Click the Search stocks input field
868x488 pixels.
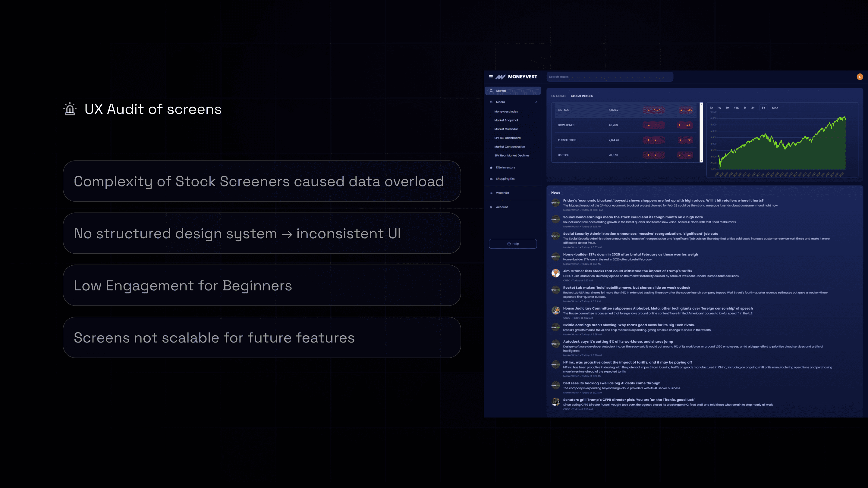coord(610,77)
